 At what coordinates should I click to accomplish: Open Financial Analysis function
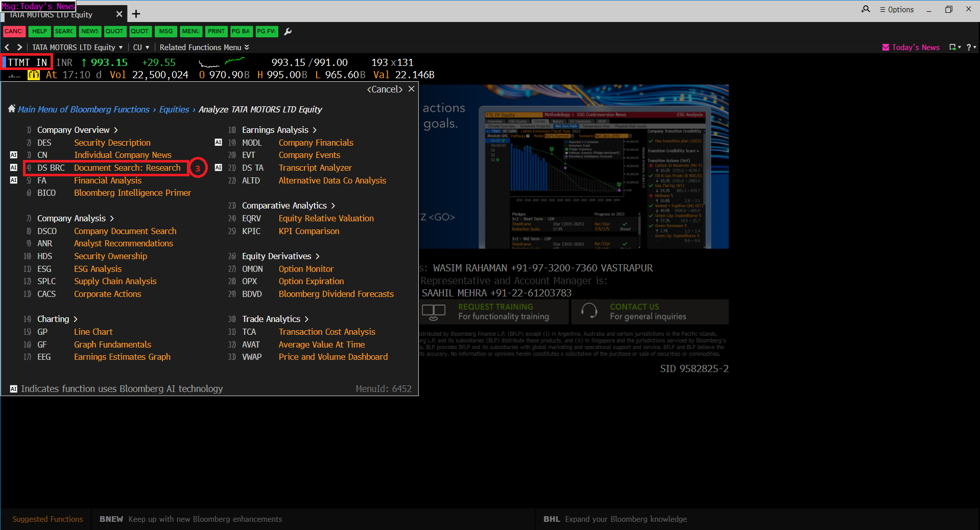(108, 180)
